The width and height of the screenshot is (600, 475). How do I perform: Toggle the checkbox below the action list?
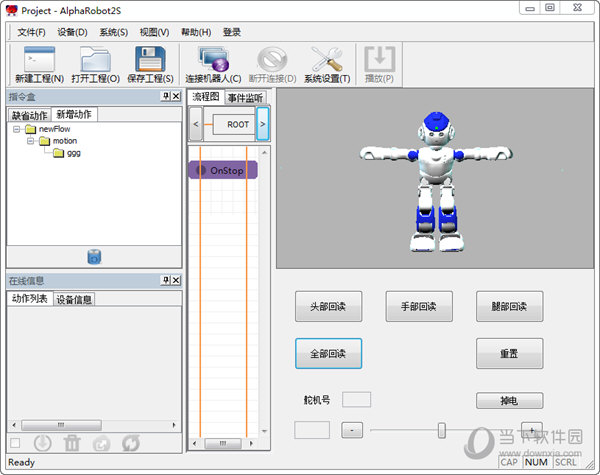15,443
